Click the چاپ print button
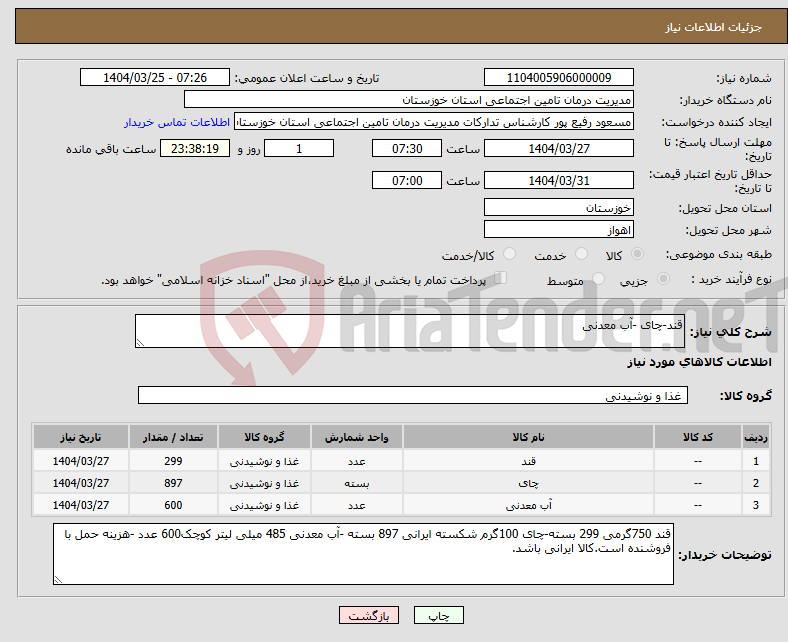 coord(439,615)
